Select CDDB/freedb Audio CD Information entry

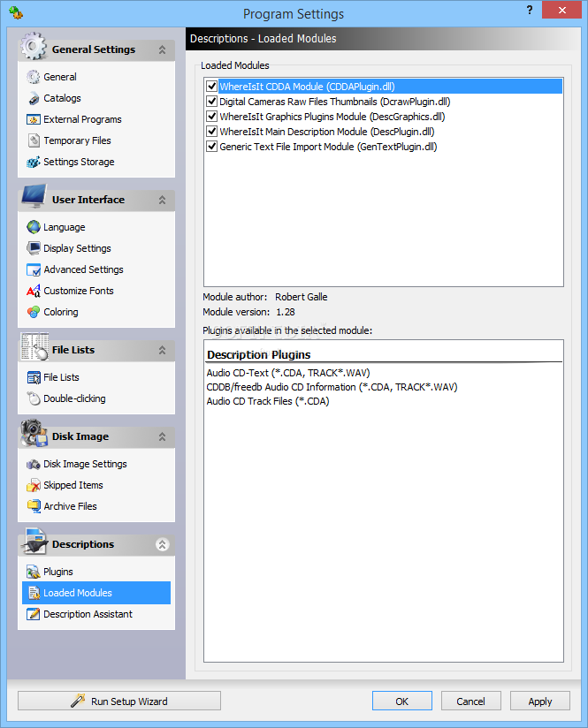click(x=332, y=387)
